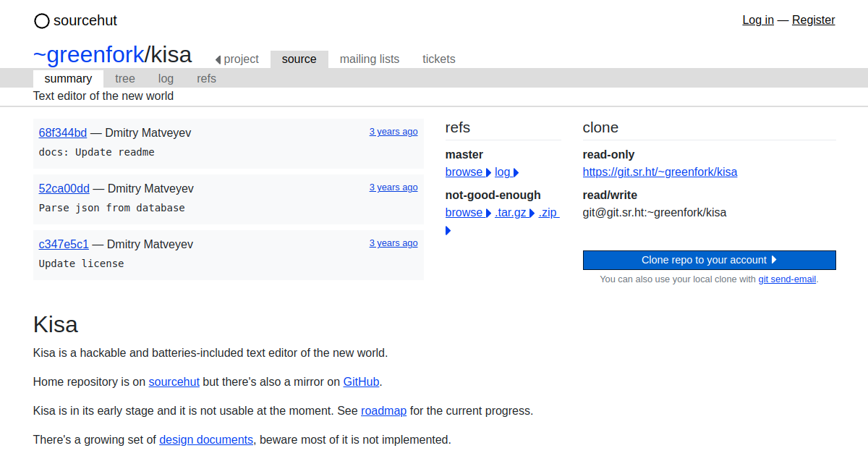Browse the master branch

[468, 172]
